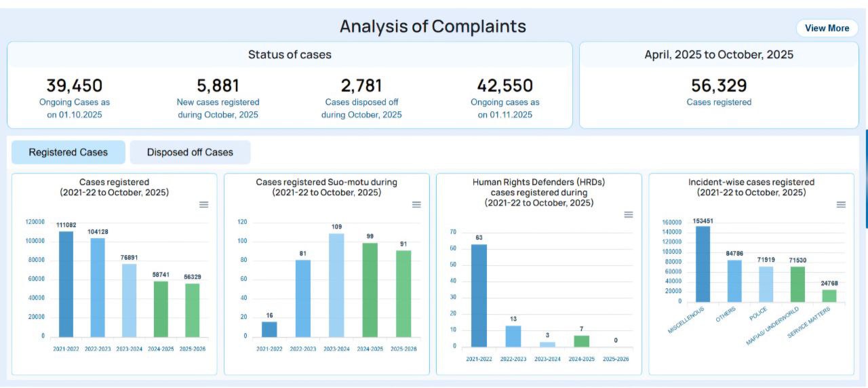Select the 2022-2023 bar showing 104128 cases
Screen dimensions: 868x388
(98, 288)
